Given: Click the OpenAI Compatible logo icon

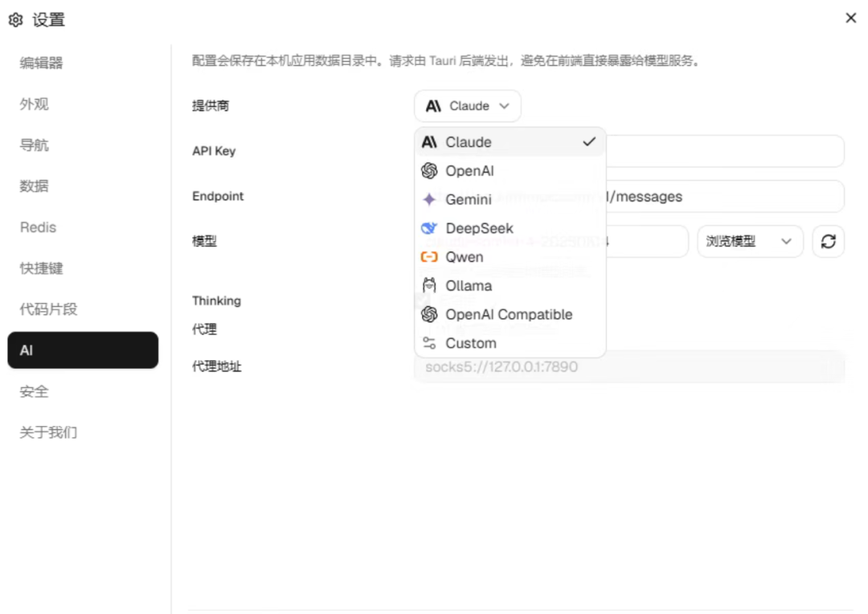Looking at the screenshot, I should [429, 314].
